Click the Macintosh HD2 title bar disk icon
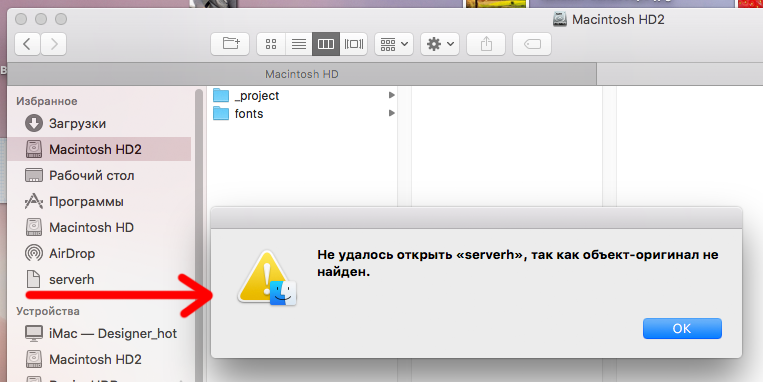Screen dimensions: 763x382 coord(560,19)
